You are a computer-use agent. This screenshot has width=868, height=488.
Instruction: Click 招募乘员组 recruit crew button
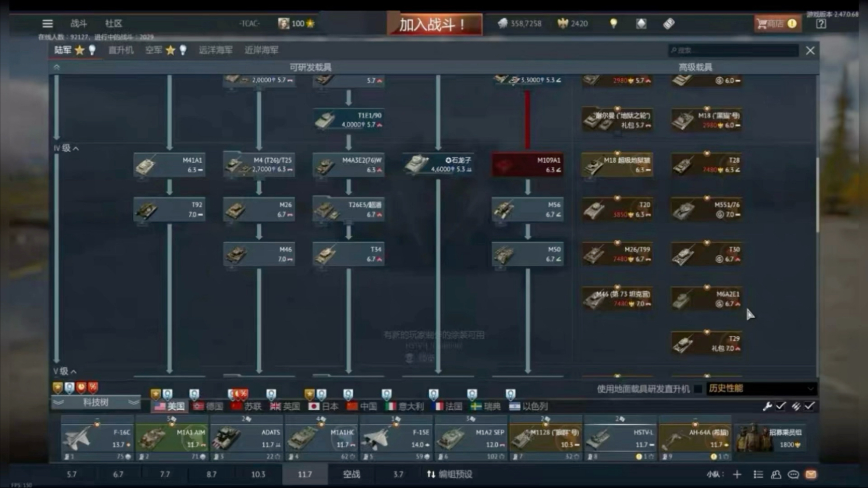[x=771, y=438]
